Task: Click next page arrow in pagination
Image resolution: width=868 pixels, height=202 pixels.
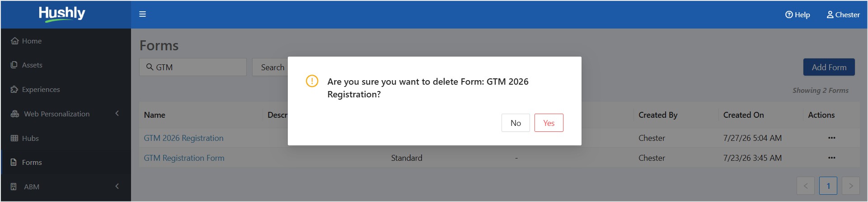Action: tap(851, 186)
